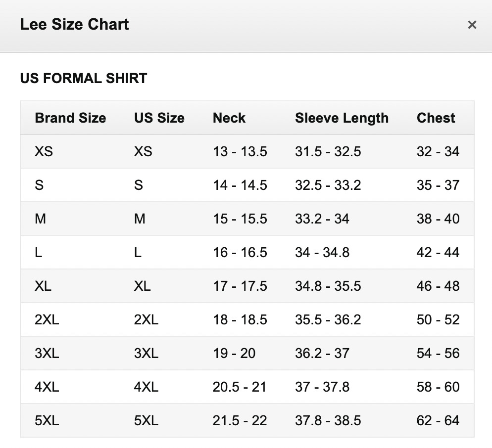Click the Neck column header
Screen dimensions: 492x448
coord(229,118)
